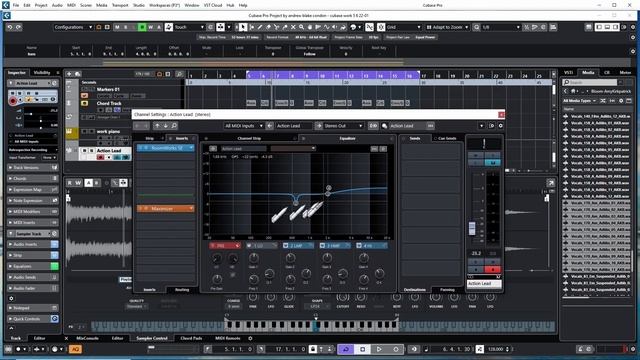This screenshot has height=360, width=640.
Task: Click the track list search magnifier icon
Action: coord(179,74)
